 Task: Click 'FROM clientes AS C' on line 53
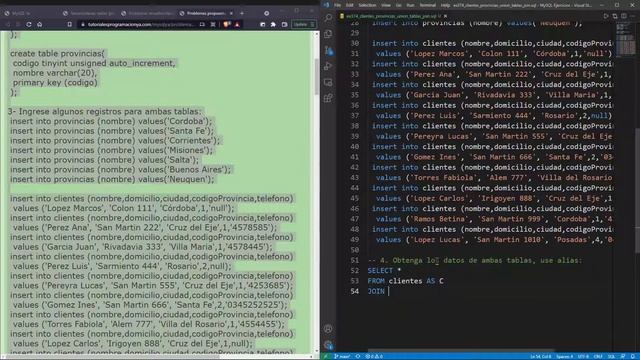(x=405, y=281)
